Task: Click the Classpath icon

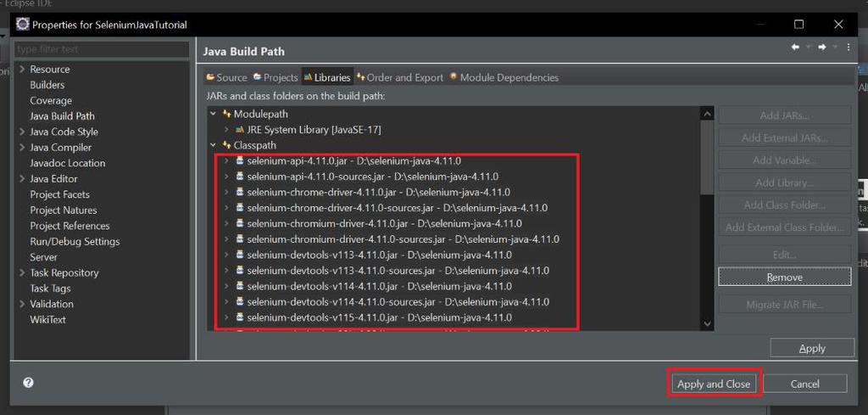Action: pyautogui.click(x=226, y=145)
